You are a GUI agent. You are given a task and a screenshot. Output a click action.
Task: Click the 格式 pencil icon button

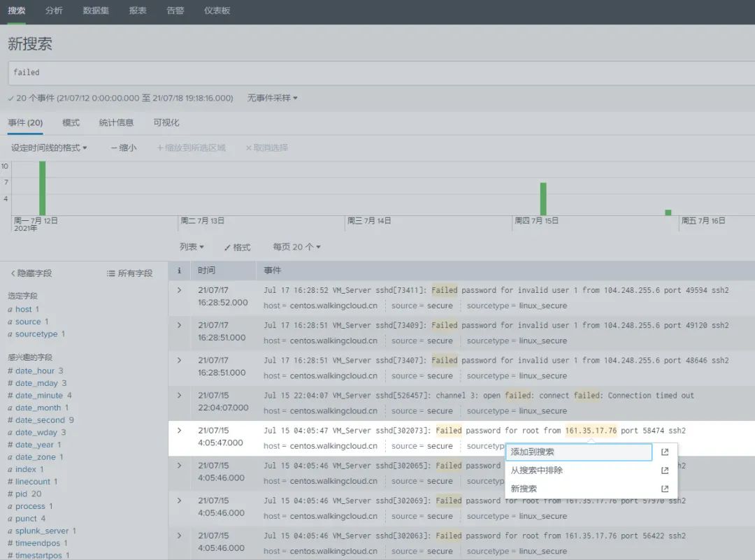click(x=237, y=247)
